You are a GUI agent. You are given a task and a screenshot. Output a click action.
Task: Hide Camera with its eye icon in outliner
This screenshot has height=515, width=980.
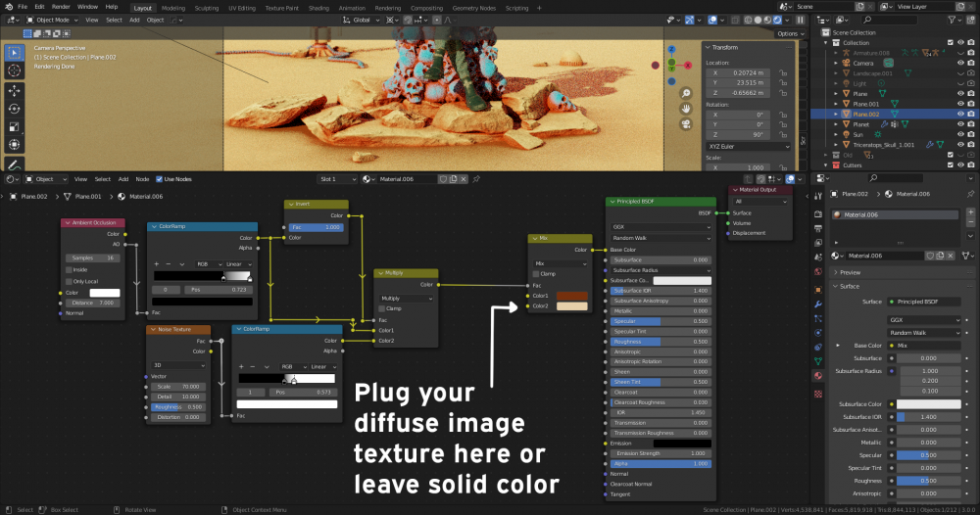pyautogui.click(x=960, y=63)
